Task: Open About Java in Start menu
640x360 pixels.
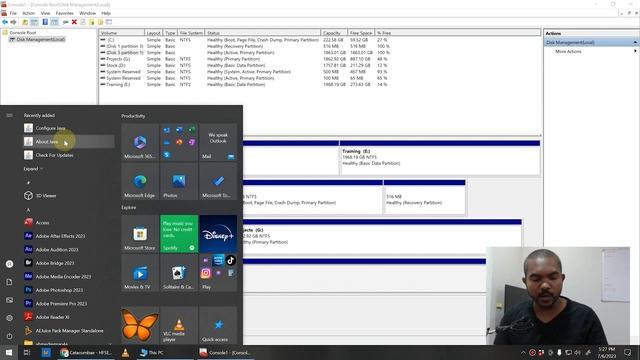Action: pos(69,142)
